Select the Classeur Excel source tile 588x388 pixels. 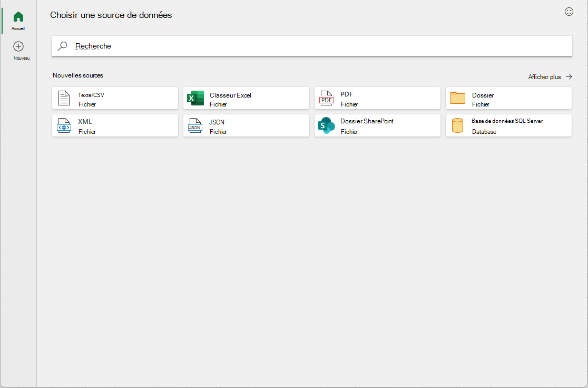tap(247, 98)
